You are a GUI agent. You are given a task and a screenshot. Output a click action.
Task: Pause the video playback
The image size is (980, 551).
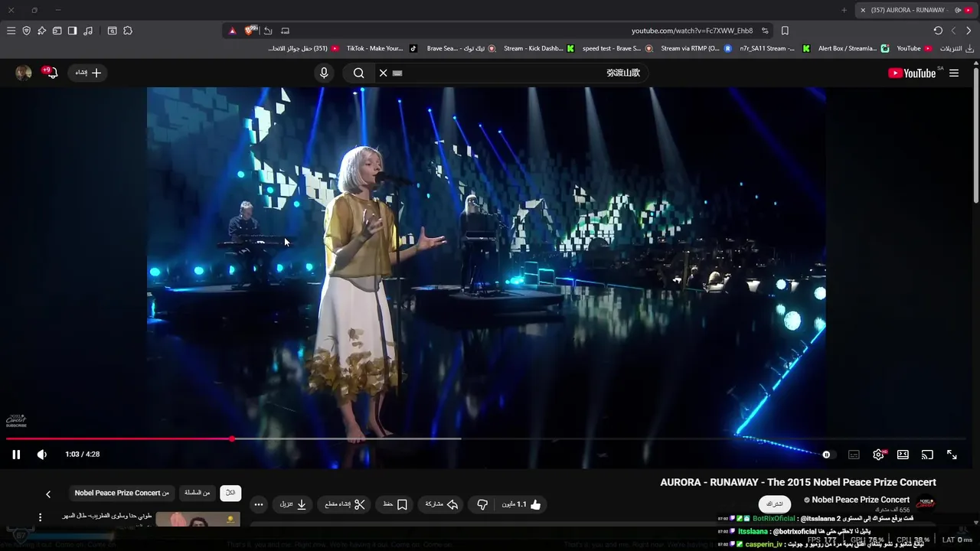(16, 455)
